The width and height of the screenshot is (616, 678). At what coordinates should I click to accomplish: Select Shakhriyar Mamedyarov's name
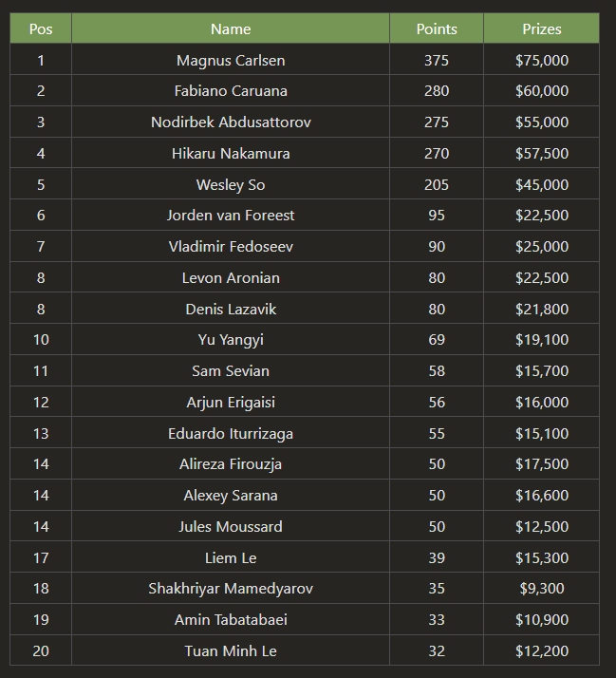(x=231, y=589)
